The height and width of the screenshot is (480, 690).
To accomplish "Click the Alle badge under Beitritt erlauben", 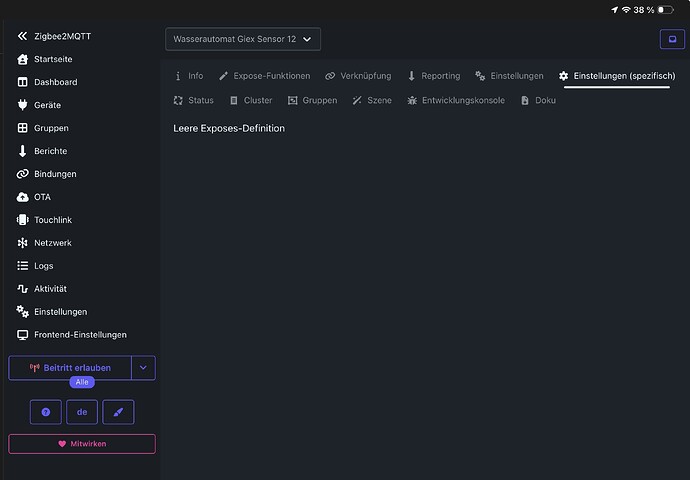I will [82, 382].
